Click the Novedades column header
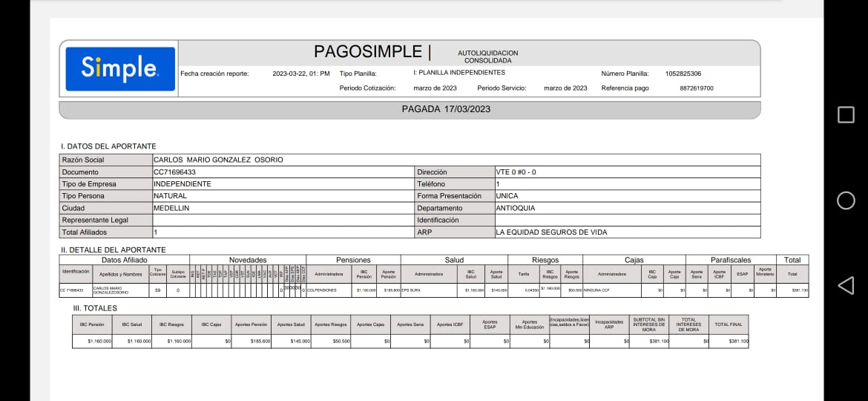The height and width of the screenshot is (401, 868). 248,260
